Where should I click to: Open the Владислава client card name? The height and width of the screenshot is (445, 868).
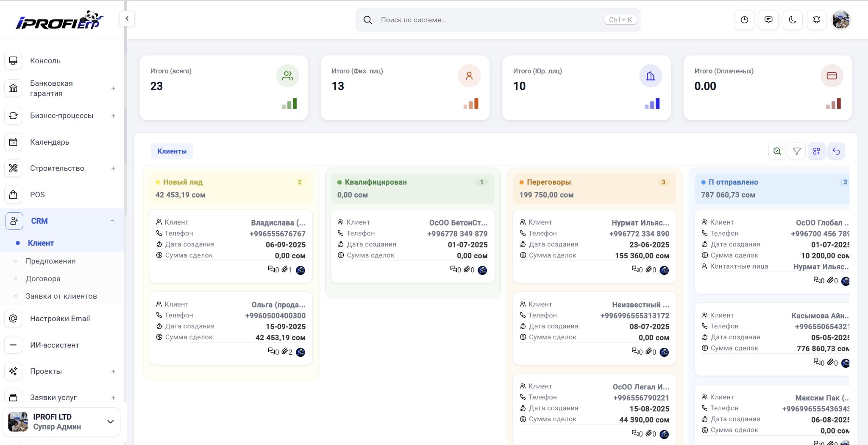(x=278, y=223)
